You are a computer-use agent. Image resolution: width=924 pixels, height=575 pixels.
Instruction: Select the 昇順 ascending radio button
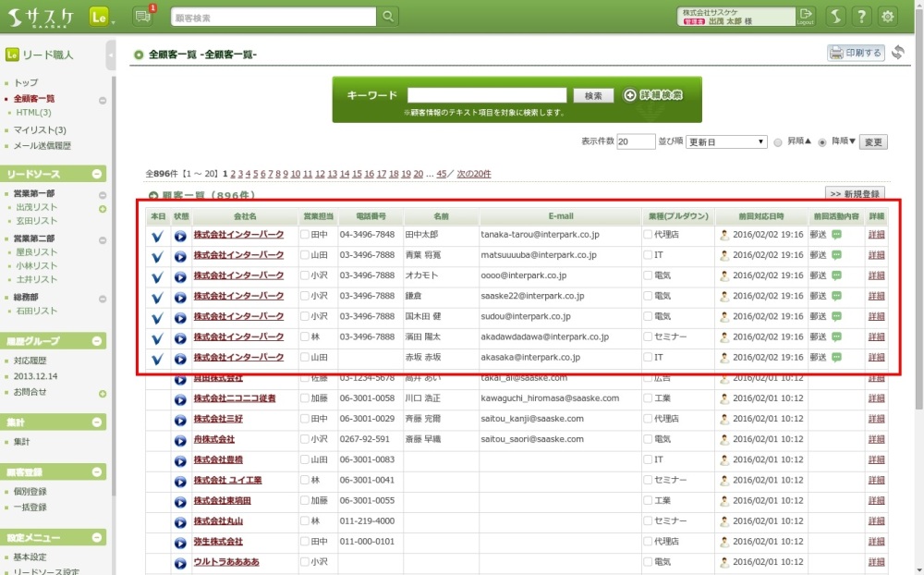[x=778, y=142]
